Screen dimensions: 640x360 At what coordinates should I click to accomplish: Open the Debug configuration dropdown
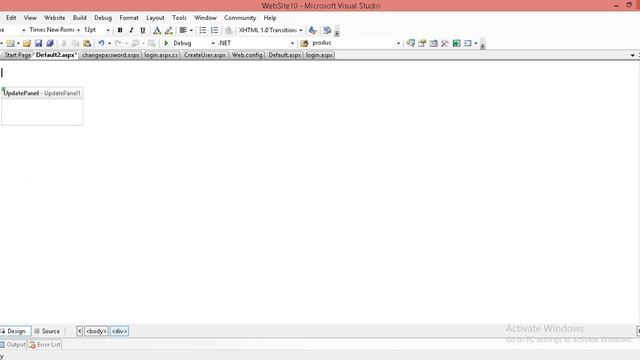click(213, 43)
